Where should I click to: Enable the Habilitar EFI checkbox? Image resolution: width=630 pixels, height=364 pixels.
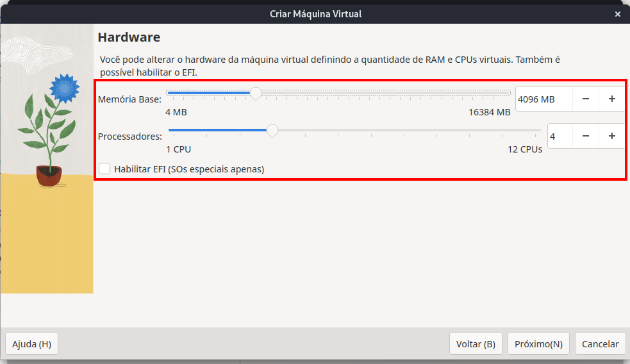coord(105,169)
